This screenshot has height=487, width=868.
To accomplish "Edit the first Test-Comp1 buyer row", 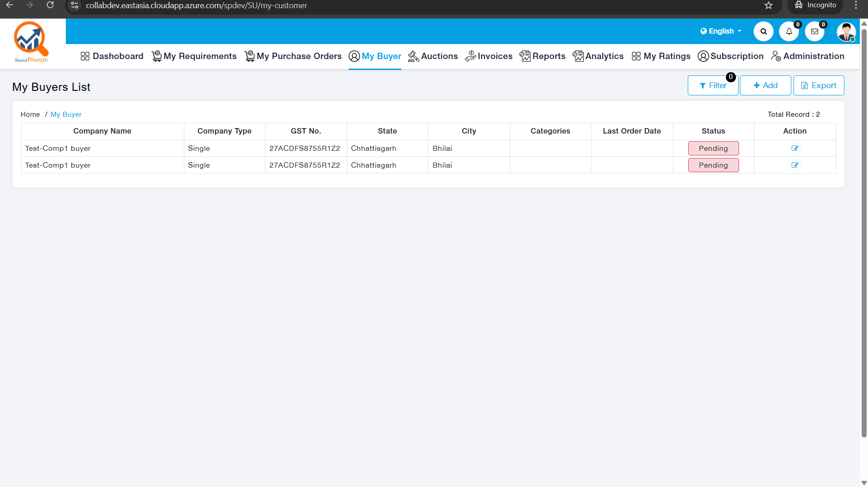I will pos(794,148).
